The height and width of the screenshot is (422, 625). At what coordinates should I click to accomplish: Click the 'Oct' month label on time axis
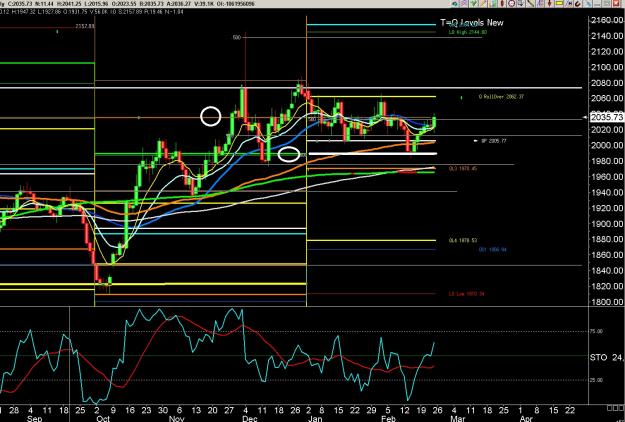point(103,419)
